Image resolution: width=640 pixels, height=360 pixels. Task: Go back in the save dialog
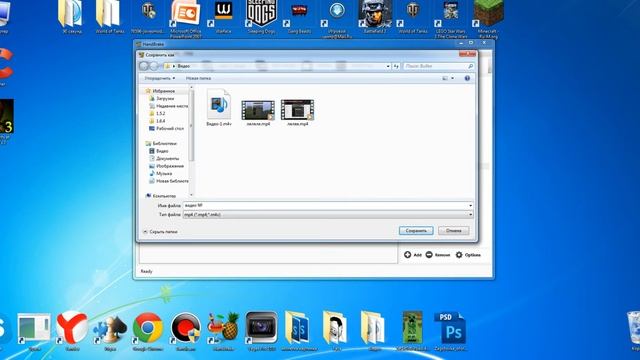click(144, 66)
